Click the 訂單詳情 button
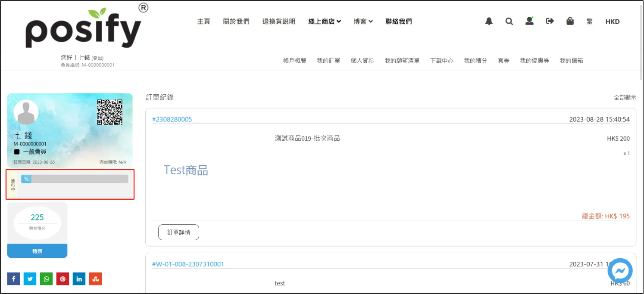 [178, 232]
